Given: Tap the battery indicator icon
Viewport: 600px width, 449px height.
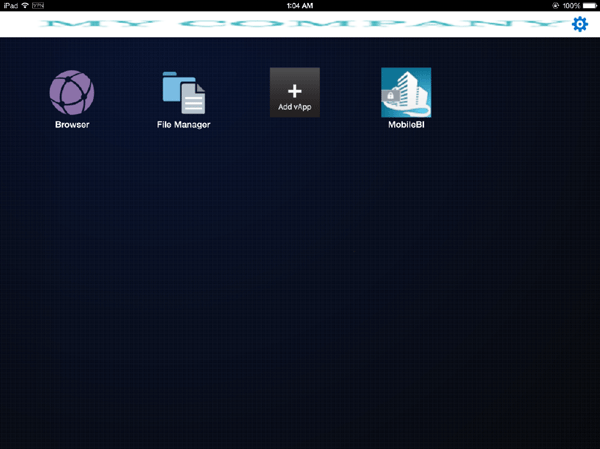Looking at the screenshot, I should click(x=590, y=6).
